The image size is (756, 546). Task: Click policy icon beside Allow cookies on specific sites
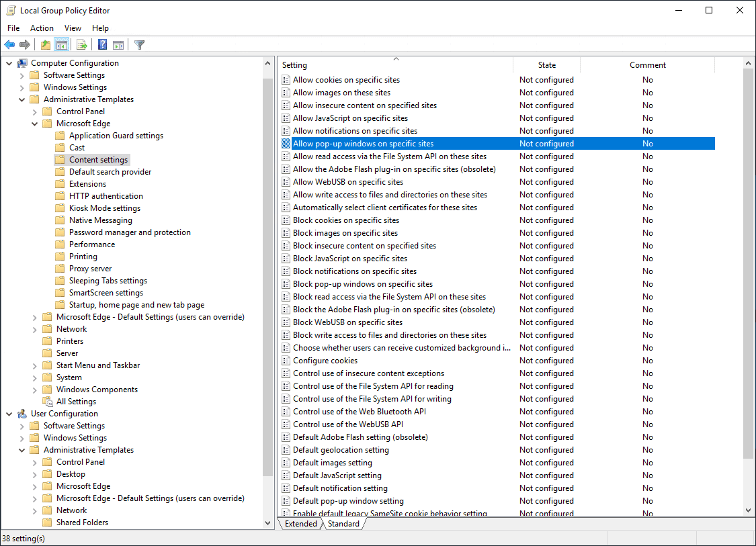click(286, 80)
